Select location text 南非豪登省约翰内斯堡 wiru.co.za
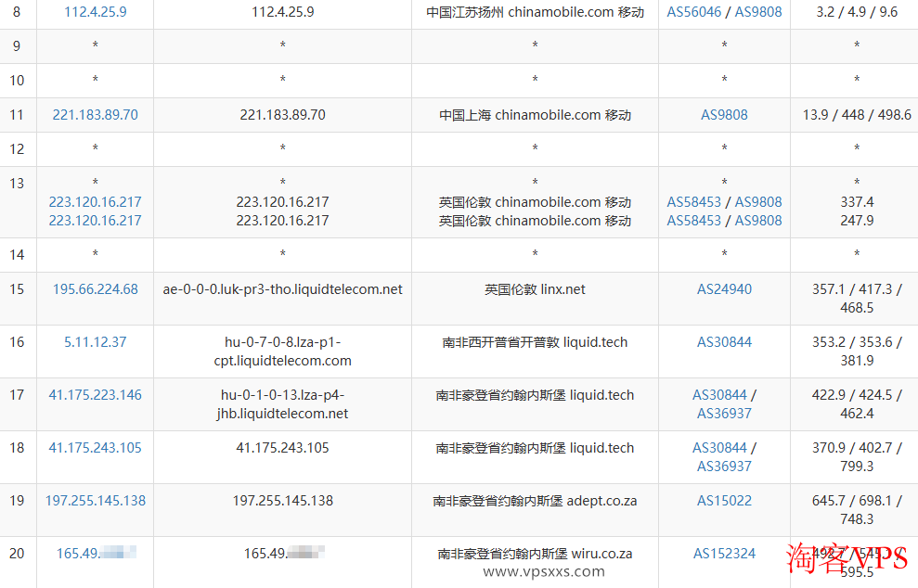This screenshot has height=588, width=918. pos(535,554)
